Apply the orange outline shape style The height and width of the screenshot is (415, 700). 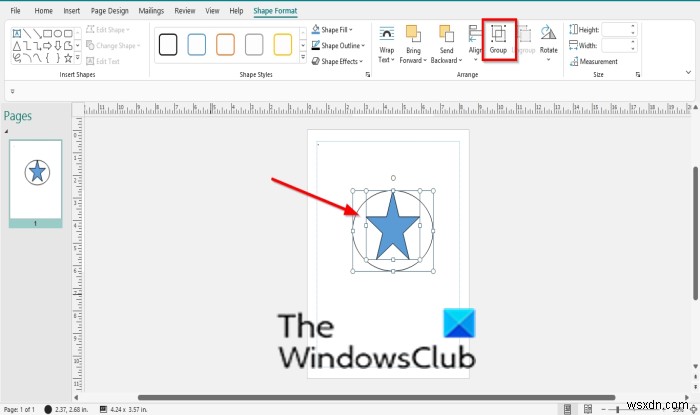[225, 45]
